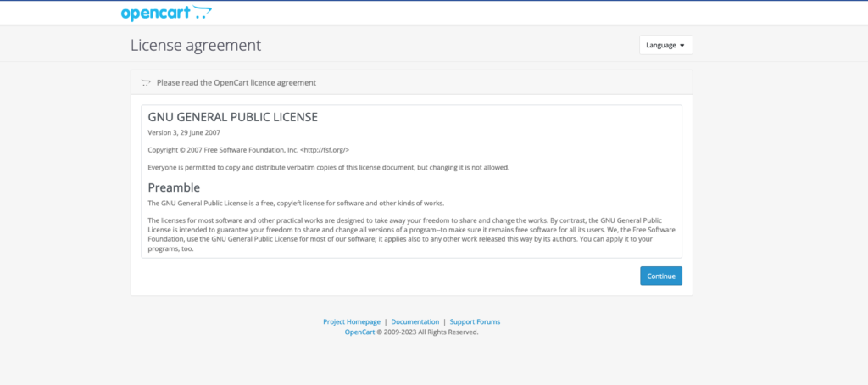This screenshot has width=868, height=385.
Task: Click the 'Everyone is permitted to copy' sentence
Action: point(328,167)
